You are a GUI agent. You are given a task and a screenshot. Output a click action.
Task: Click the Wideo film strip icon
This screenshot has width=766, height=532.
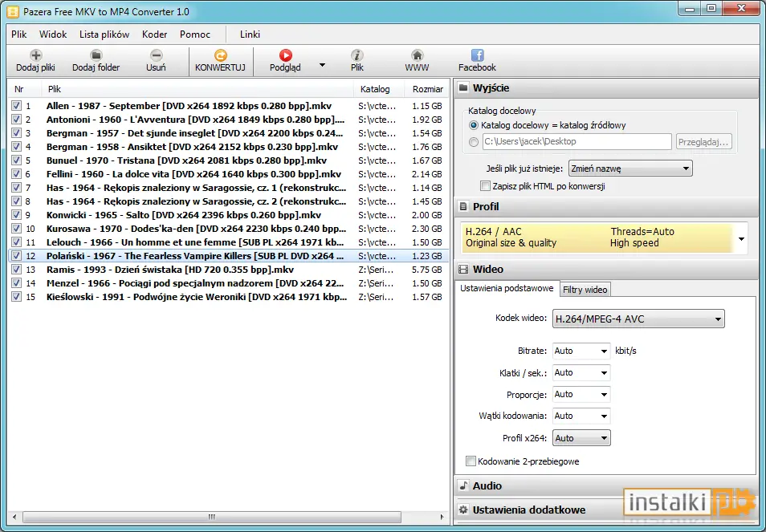tap(463, 269)
